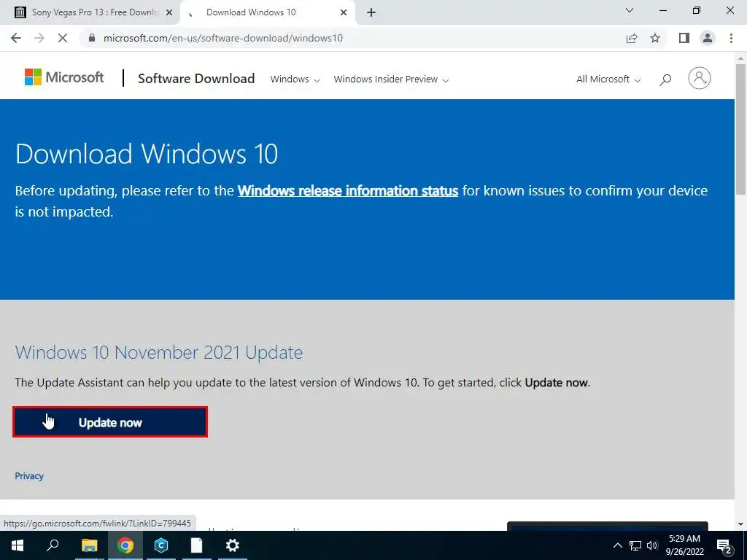
Task: Click the sign-in account icon on Microsoft site
Action: (x=700, y=78)
